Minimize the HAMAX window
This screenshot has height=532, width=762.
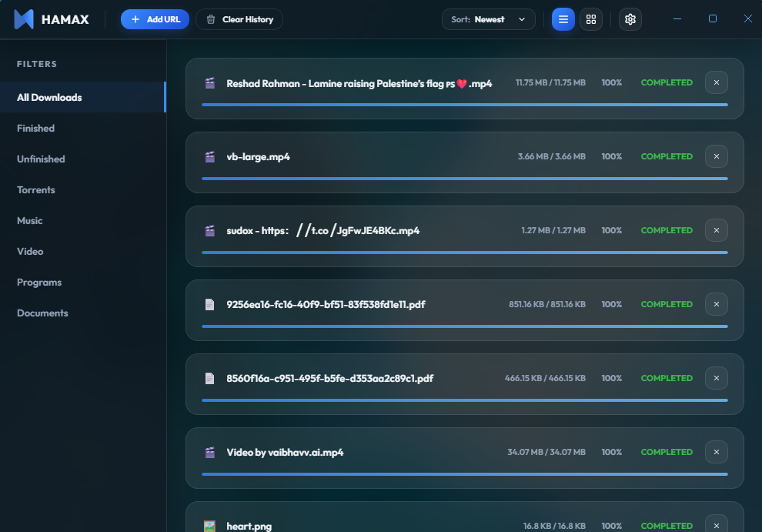[x=677, y=19]
